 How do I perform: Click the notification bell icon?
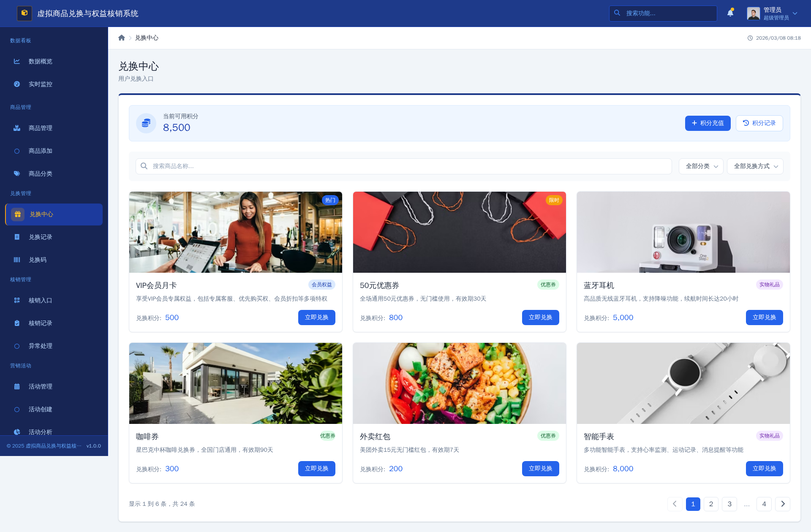coord(730,13)
